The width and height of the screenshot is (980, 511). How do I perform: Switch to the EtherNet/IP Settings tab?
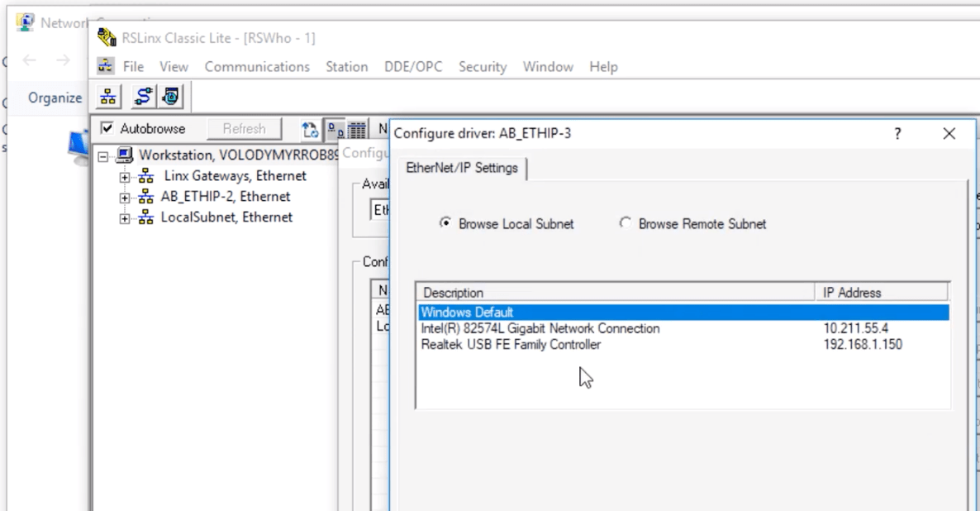tap(463, 167)
